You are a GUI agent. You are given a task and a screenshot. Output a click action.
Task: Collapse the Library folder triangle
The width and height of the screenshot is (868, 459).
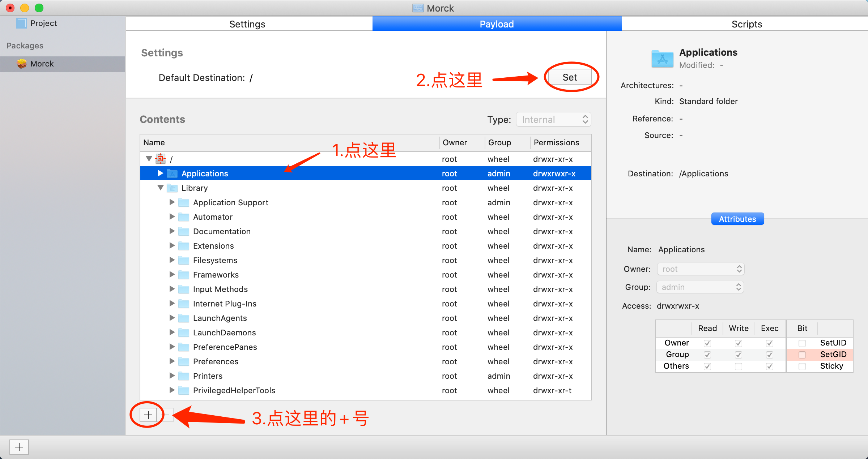click(x=161, y=188)
